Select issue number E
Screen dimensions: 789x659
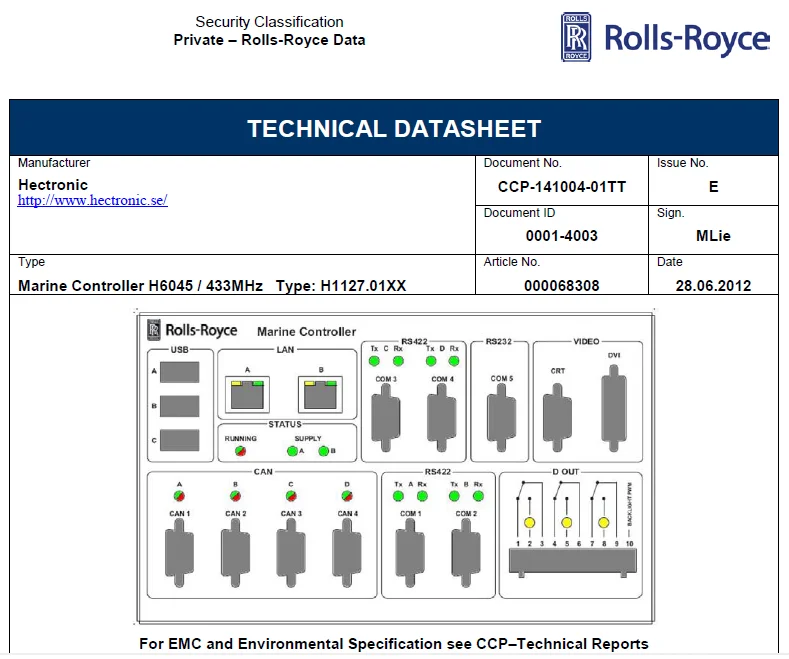point(714,187)
